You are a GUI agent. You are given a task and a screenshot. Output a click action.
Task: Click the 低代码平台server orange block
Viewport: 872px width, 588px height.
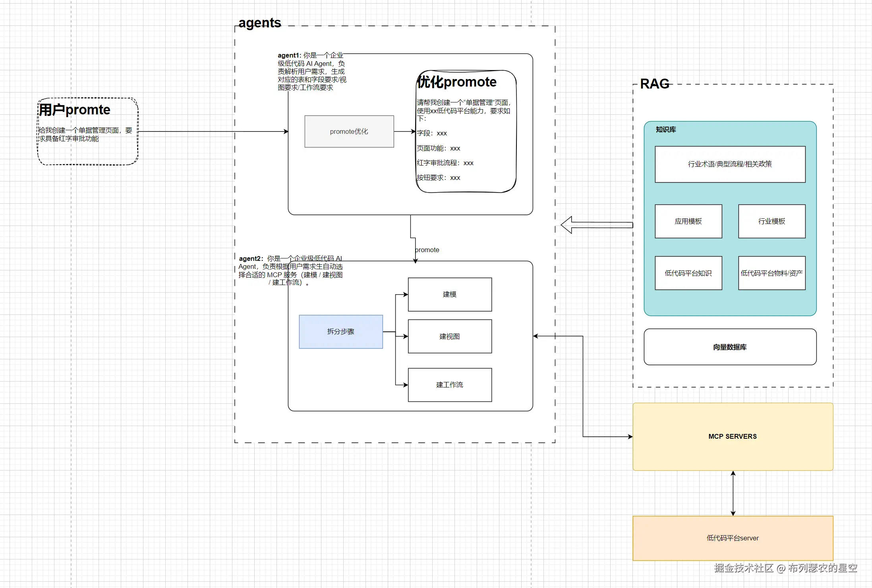coord(732,538)
